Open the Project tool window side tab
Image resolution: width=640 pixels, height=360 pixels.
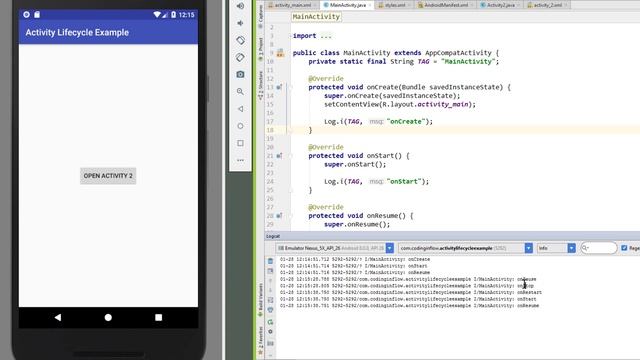(260, 49)
